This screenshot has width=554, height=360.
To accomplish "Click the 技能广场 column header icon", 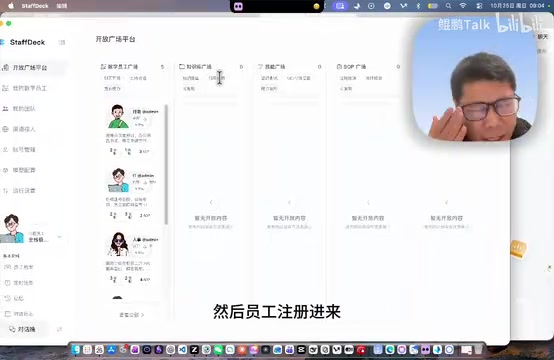I will coord(261,66).
